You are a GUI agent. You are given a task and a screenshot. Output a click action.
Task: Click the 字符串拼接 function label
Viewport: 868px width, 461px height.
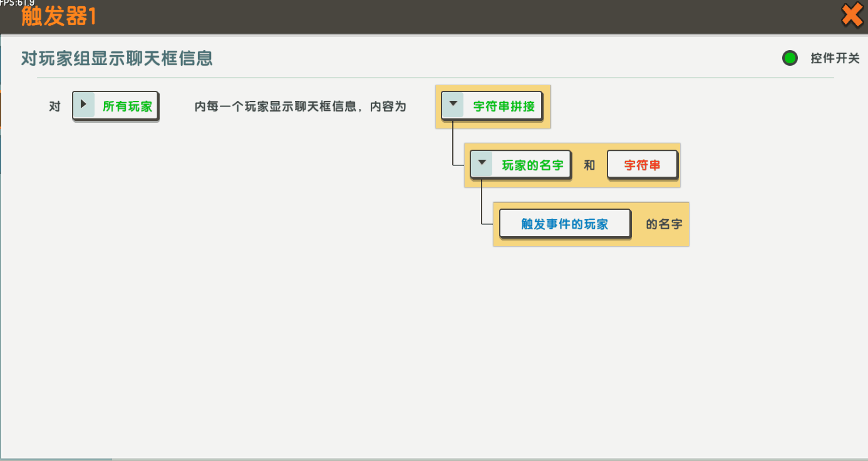coord(504,106)
